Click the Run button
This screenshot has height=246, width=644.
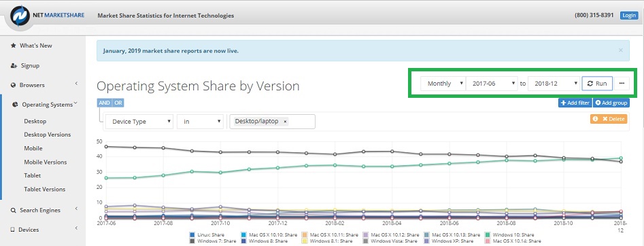tap(597, 84)
